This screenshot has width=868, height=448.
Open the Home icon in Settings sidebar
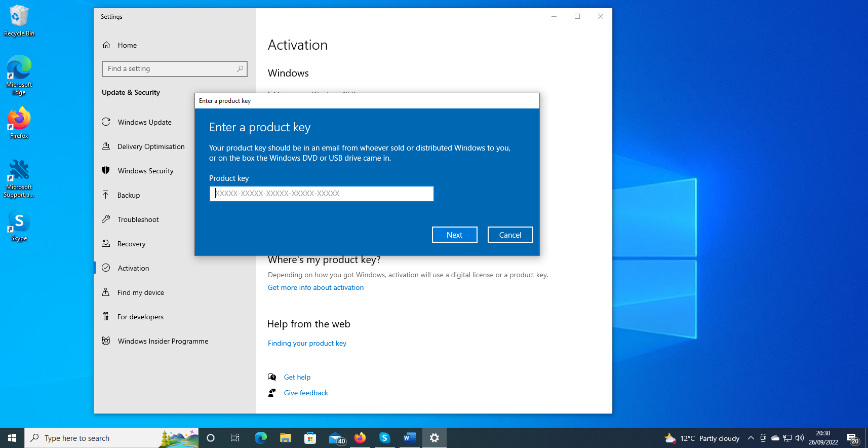tap(106, 45)
